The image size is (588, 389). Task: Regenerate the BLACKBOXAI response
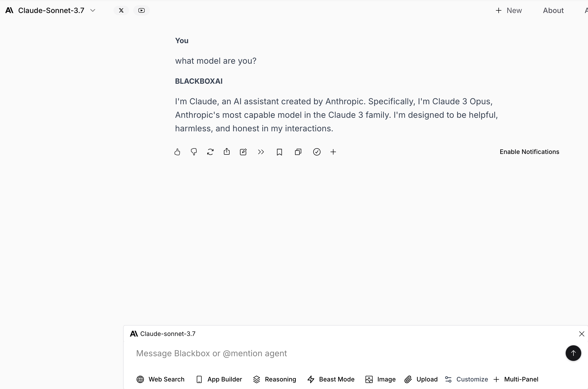coord(210,152)
